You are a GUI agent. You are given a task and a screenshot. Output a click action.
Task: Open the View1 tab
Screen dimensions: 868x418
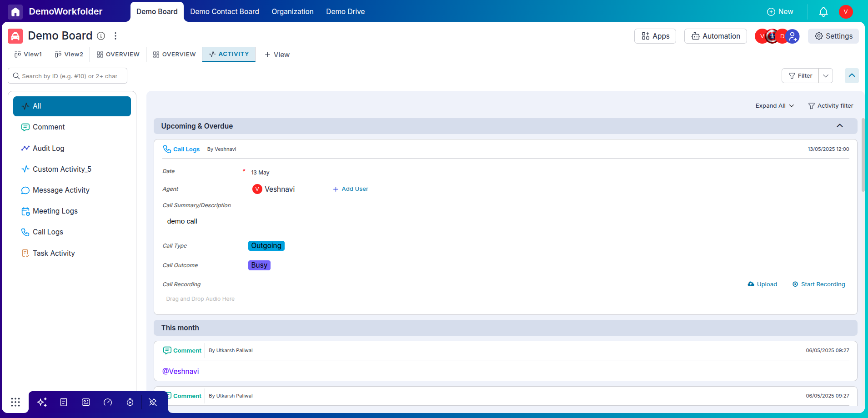click(28, 55)
